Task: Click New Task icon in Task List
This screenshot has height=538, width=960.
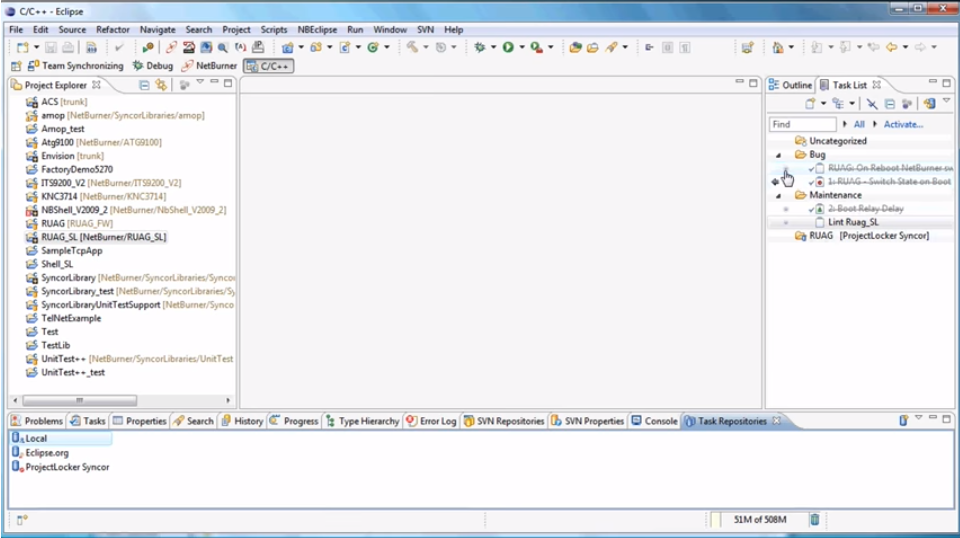Action: click(x=810, y=103)
